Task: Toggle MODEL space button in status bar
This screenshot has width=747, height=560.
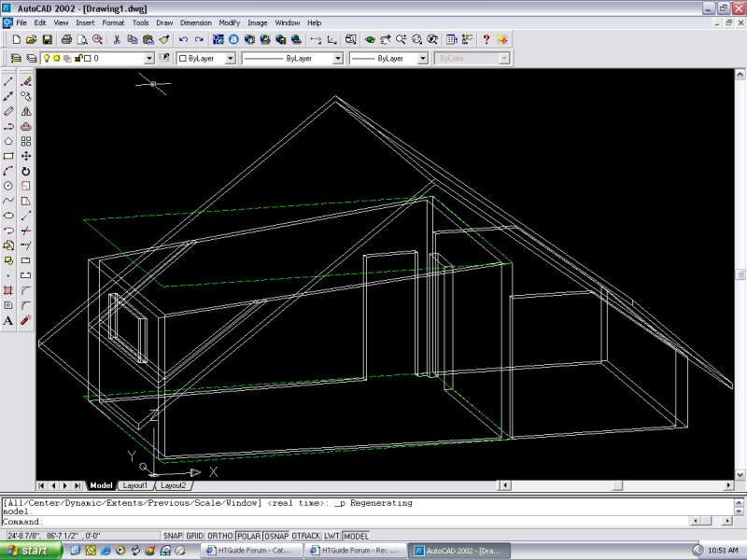Action: 356,536
